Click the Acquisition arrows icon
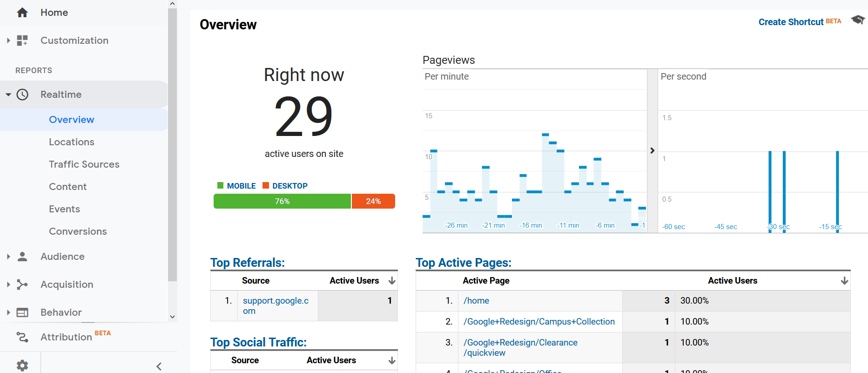868x373 pixels. point(22,285)
